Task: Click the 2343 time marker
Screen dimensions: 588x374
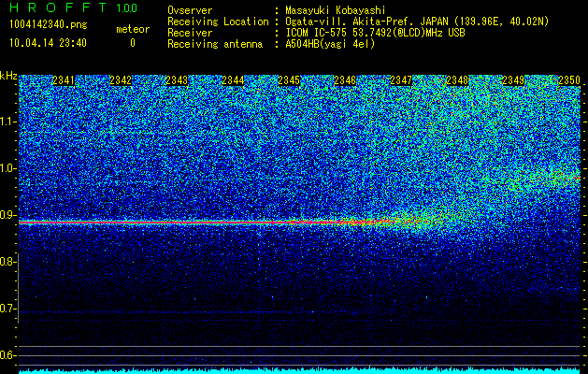Action: click(177, 80)
